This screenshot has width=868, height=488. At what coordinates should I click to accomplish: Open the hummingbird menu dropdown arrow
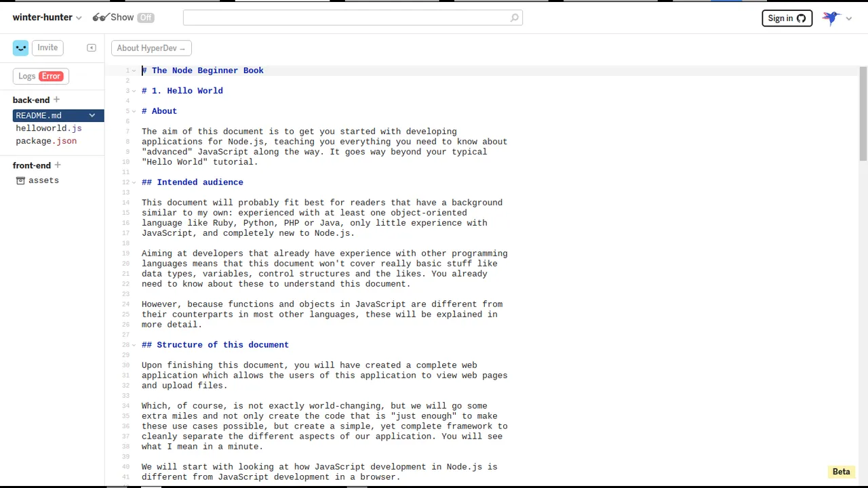[x=849, y=19]
